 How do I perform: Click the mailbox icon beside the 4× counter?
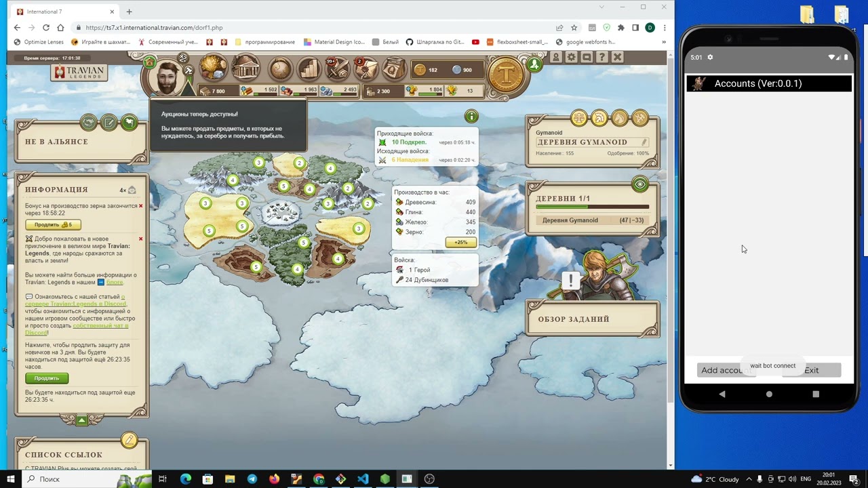click(x=132, y=190)
